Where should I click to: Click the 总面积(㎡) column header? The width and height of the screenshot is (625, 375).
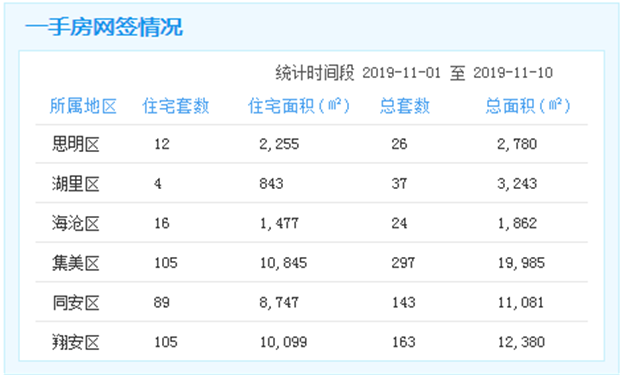[528, 106]
